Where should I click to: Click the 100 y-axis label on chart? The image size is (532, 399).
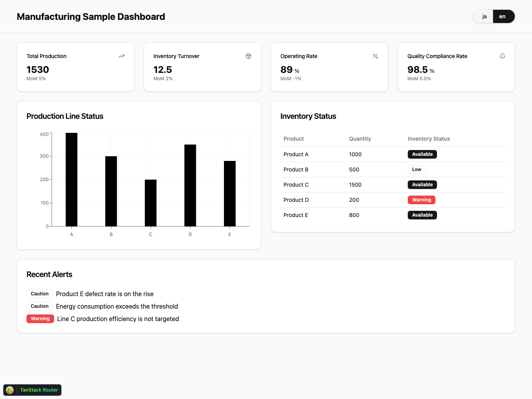click(44, 203)
